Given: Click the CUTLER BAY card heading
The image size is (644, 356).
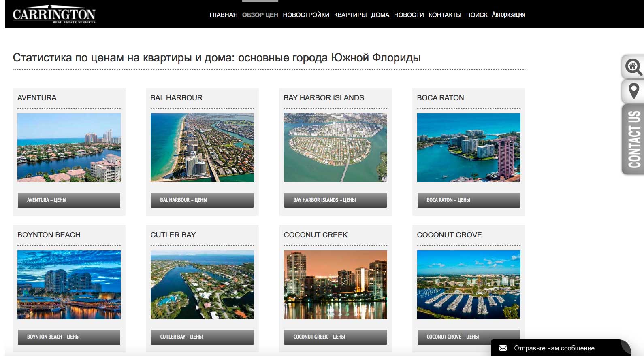Looking at the screenshot, I should click(173, 235).
